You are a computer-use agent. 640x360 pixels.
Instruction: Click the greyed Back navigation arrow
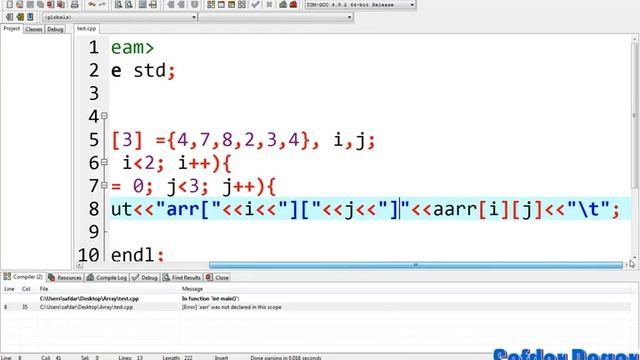coord(170,4)
